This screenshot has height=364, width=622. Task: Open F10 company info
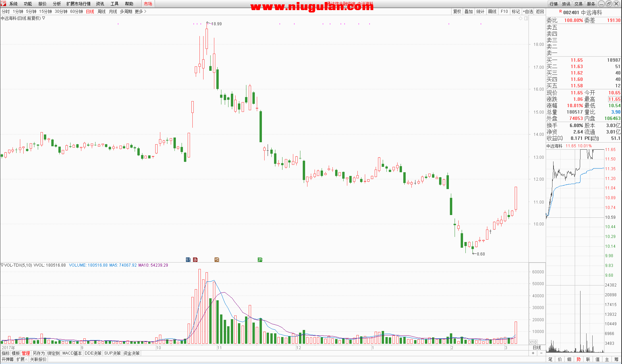pos(504,11)
